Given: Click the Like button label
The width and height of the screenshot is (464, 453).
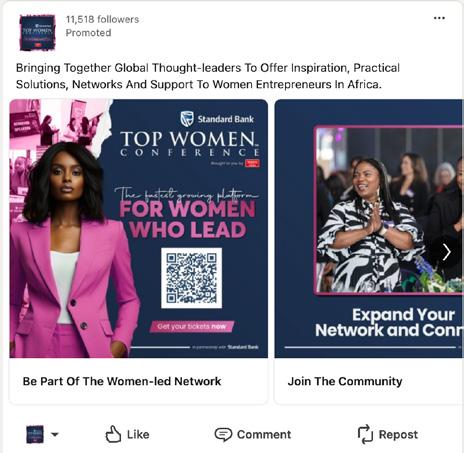Looking at the screenshot, I should [x=138, y=434].
